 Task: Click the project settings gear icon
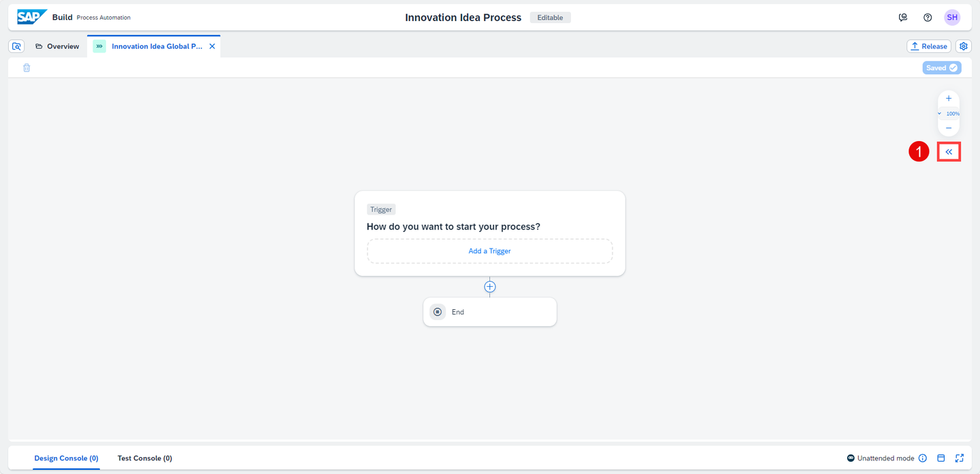(964, 46)
